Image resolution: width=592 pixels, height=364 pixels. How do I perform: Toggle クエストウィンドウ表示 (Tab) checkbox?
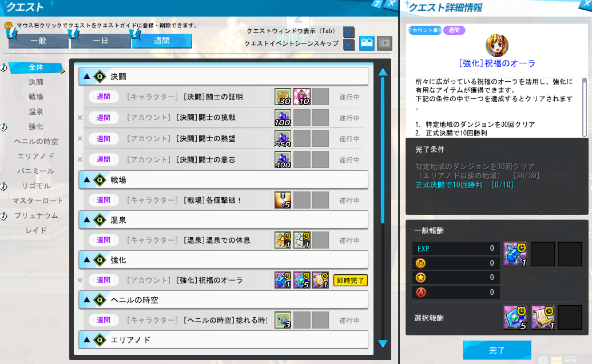pyautogui.click(x=348, y=31)
